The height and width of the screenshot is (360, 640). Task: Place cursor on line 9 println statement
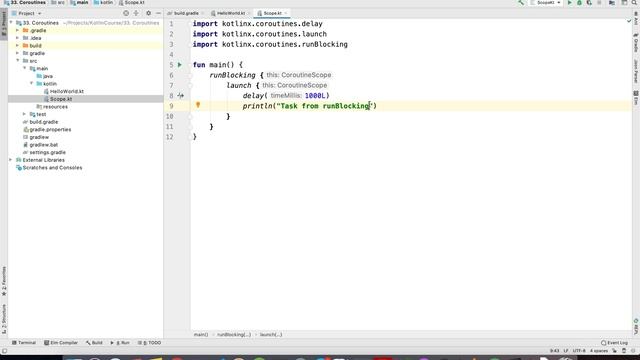pos(309,106)
